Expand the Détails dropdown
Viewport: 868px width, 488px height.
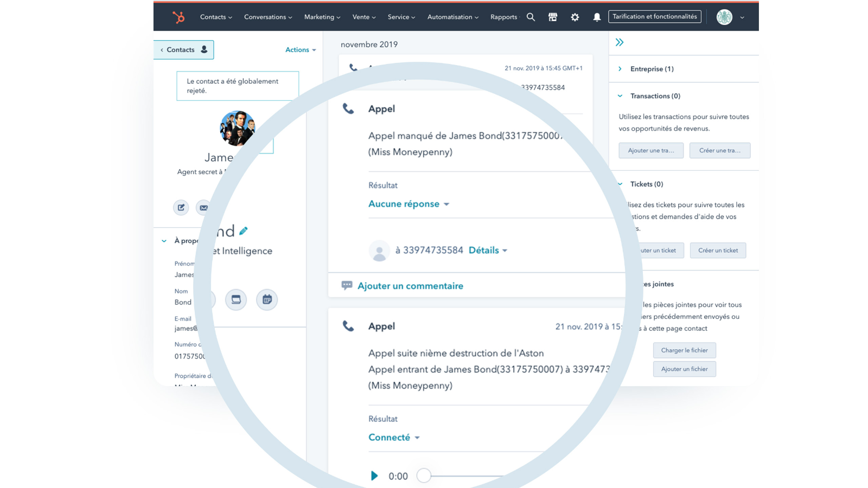488,250
